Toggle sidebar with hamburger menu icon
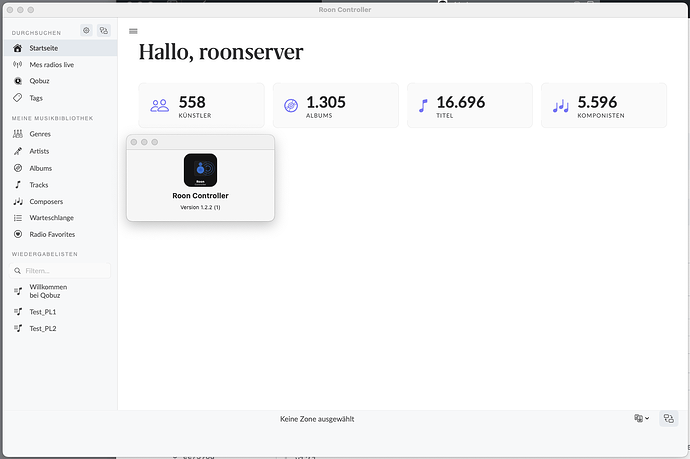The width and height of the screenshot is (690, 459). [133, 31]
